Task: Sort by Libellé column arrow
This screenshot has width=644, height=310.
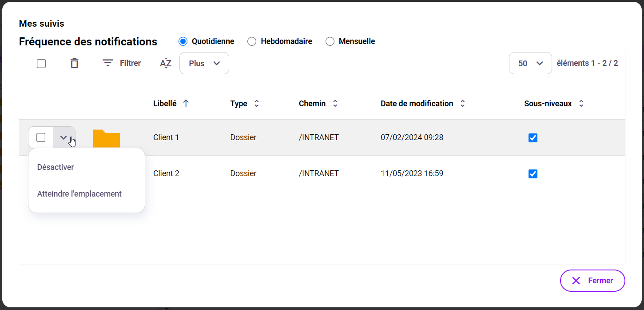Action: tap(186, 104)
